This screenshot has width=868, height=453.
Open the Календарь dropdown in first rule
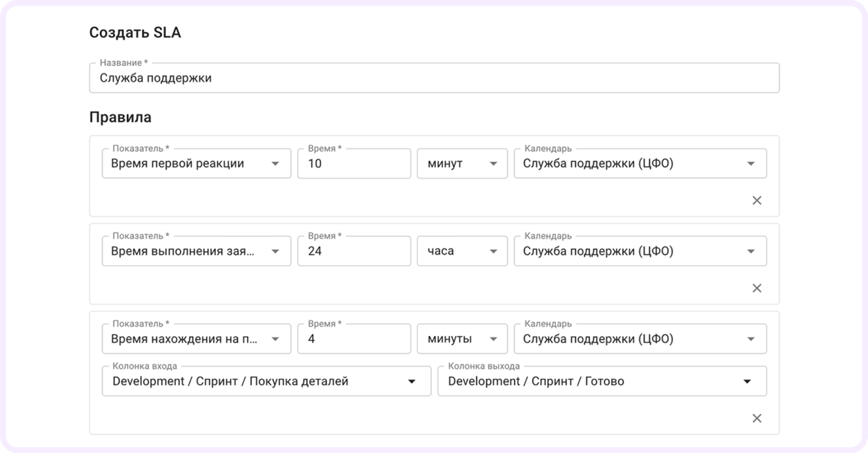[640, 164]
